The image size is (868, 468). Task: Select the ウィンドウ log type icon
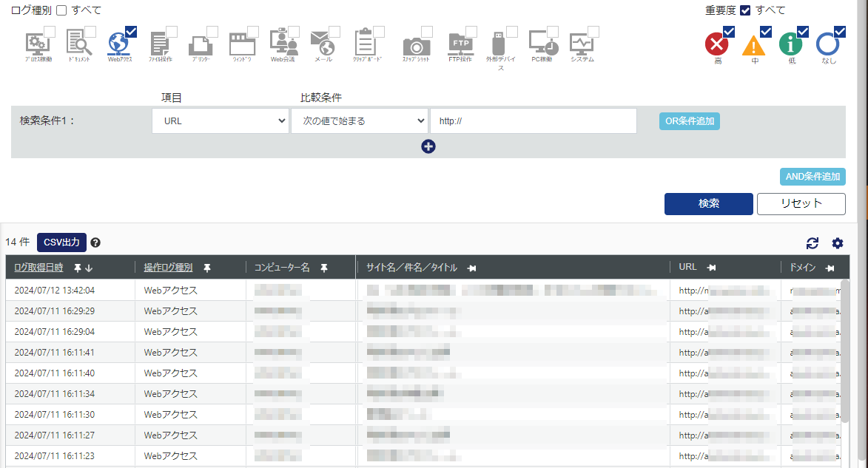click(242, 44)
